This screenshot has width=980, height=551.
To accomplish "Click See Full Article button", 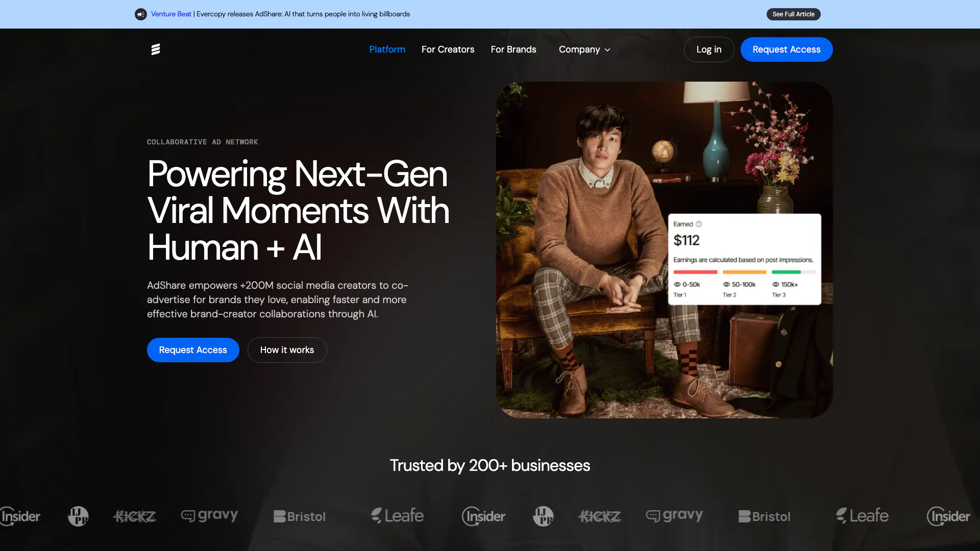I will tap(793, 14).
